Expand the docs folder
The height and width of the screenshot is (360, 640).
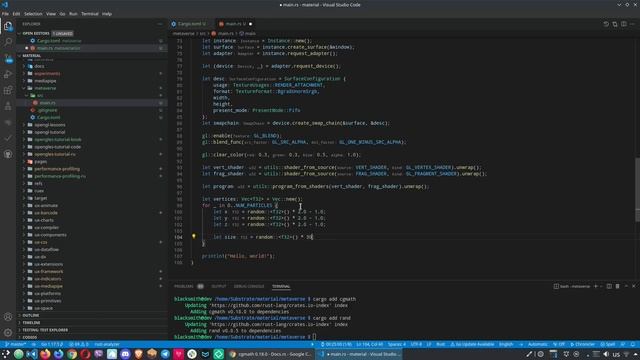[x=39, y=66]
